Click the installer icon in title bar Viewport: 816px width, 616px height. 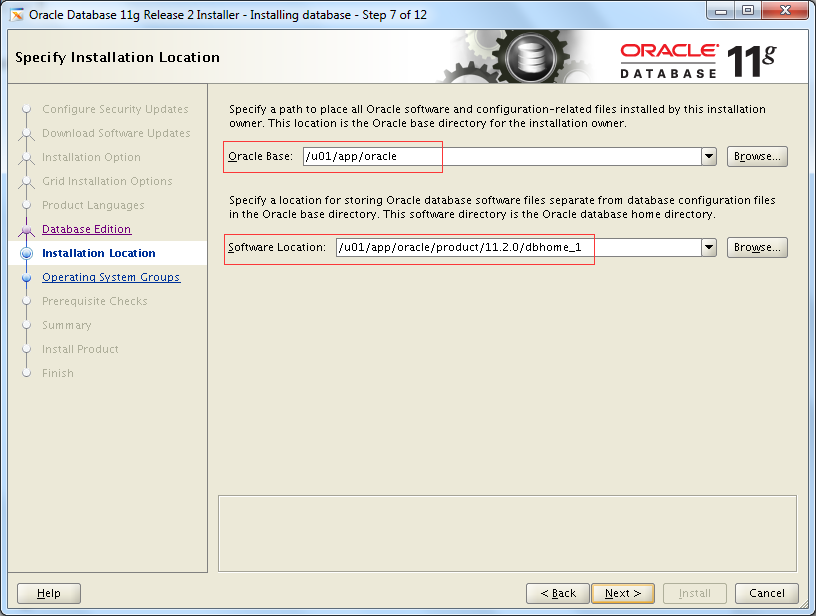[x=17, y=15]
